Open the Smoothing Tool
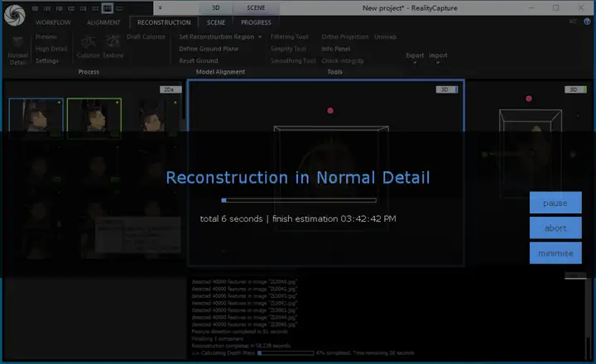 click(x=293, y=60)
